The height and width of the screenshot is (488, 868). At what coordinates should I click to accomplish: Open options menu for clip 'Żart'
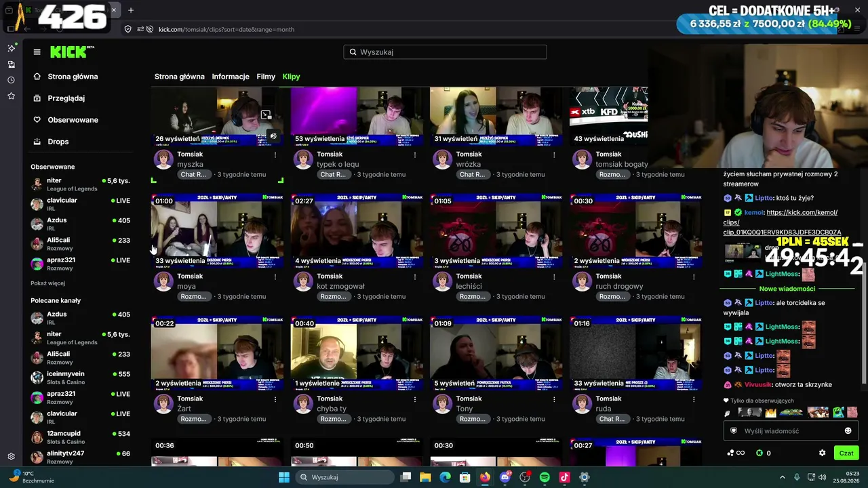[275, 400]
